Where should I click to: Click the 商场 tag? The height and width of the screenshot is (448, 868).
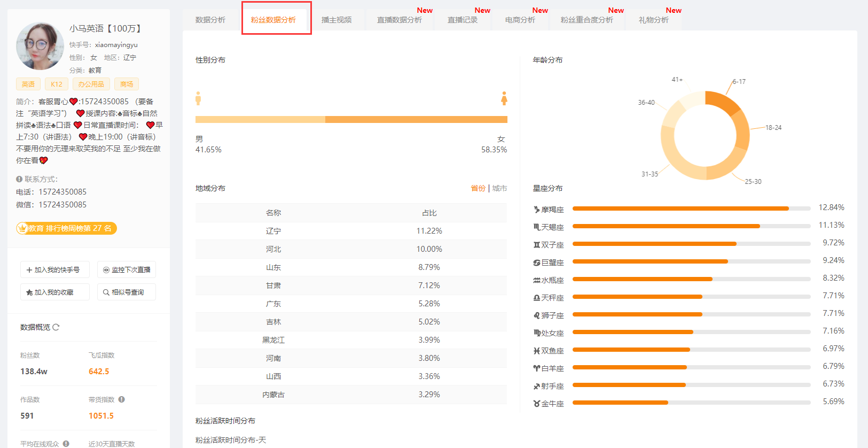pyautogui.click(x=127, y=84)
